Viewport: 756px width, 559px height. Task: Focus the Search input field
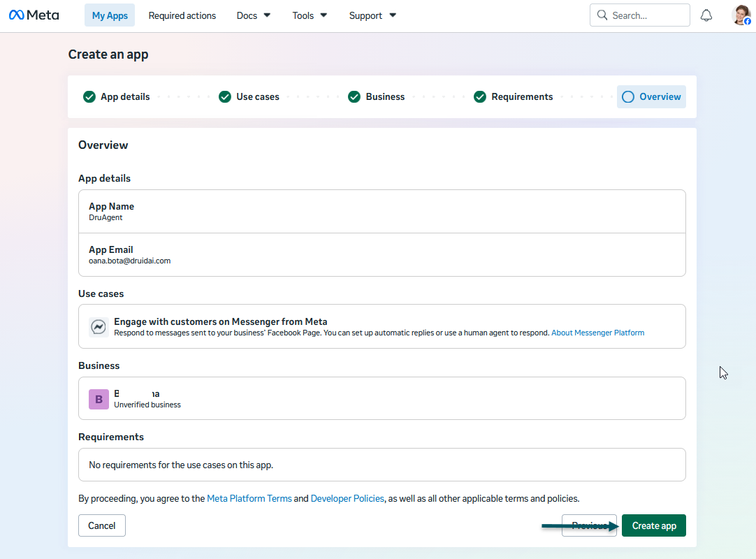coord(640,15)
